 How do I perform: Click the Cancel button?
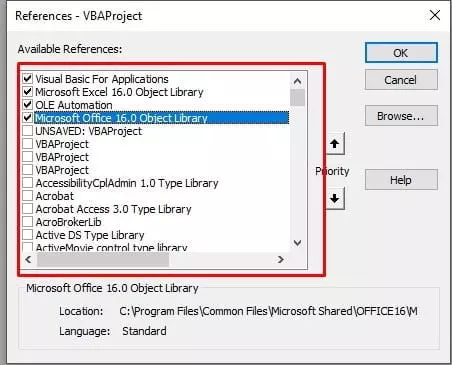pos(401,80)
